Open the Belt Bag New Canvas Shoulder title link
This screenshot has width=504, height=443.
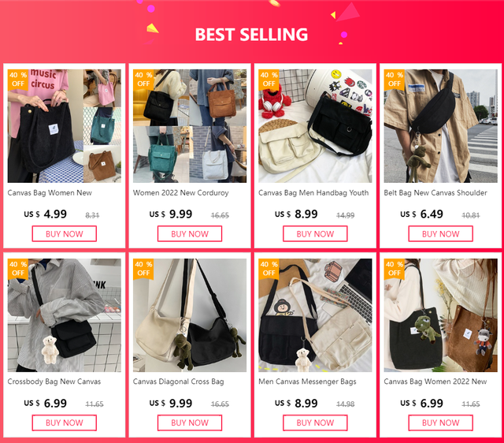point(435,192)
